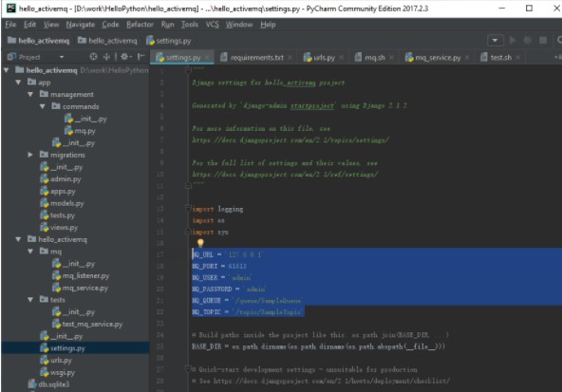Collapse the management folder arrow
562x392 pixels.
tap(30, 94)
